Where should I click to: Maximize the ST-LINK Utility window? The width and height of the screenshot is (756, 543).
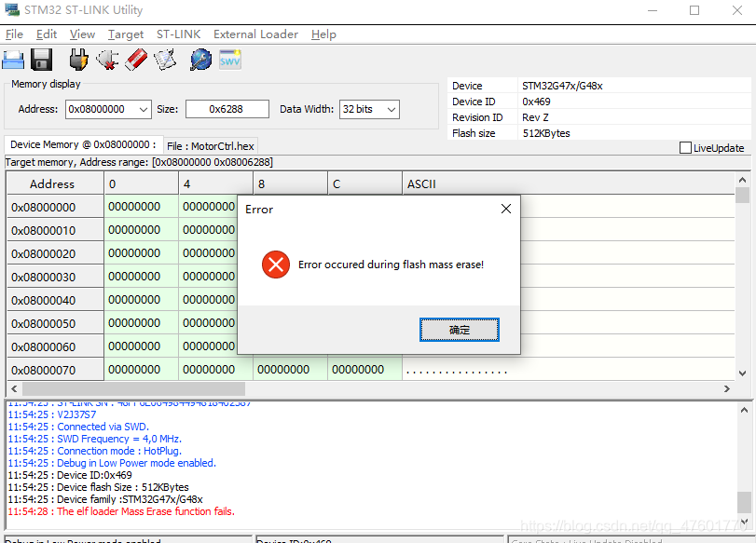[694, 10]
